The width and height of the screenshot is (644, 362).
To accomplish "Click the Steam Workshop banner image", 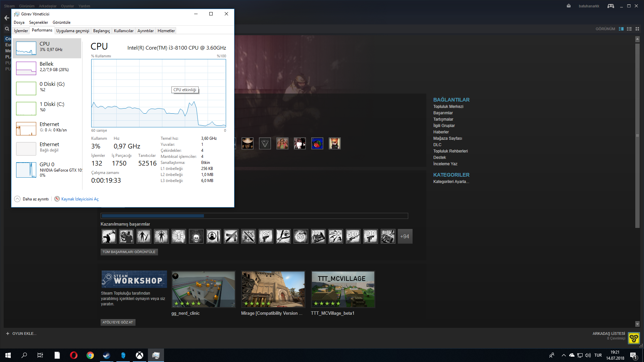I will tap(134, 279).
